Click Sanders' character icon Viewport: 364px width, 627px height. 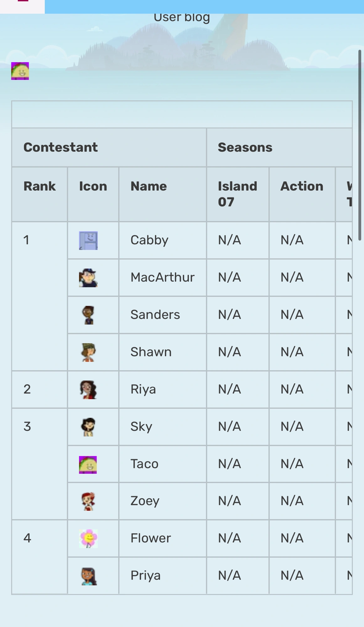click(88, 315)
